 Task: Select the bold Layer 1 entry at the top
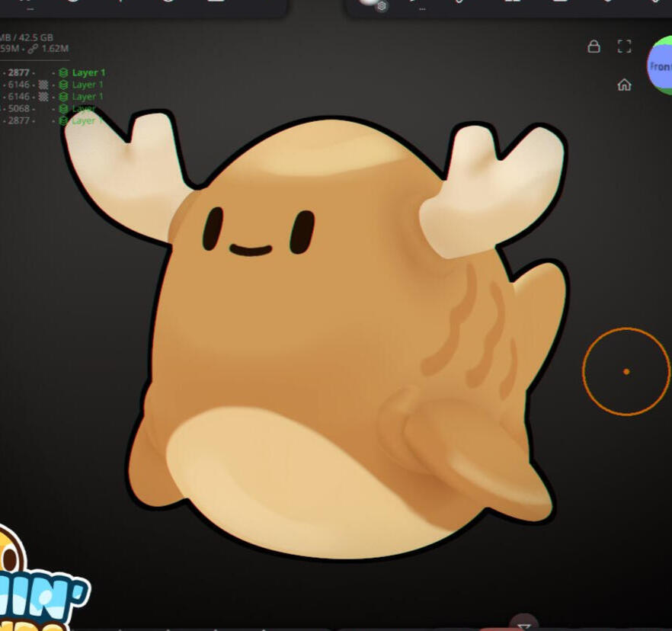click(88, 73)
